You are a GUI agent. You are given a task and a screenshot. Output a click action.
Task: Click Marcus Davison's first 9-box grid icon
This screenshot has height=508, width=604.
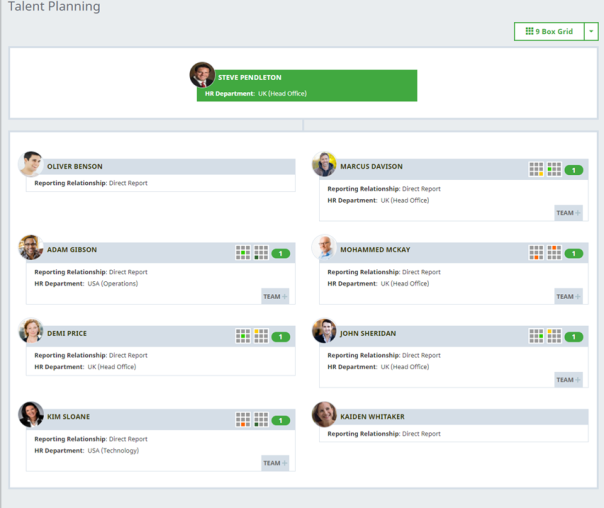pyautogui.click(x=537, y=170)
